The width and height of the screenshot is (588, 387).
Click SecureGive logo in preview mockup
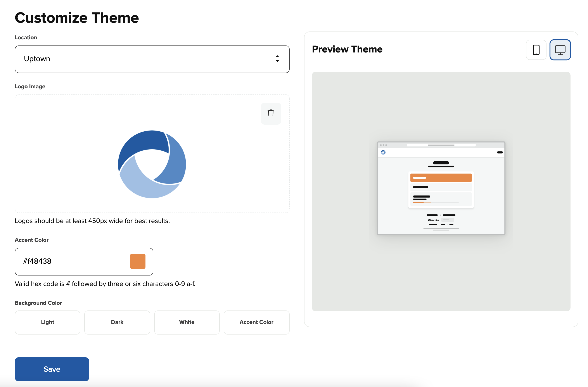(x=433, y=220)
